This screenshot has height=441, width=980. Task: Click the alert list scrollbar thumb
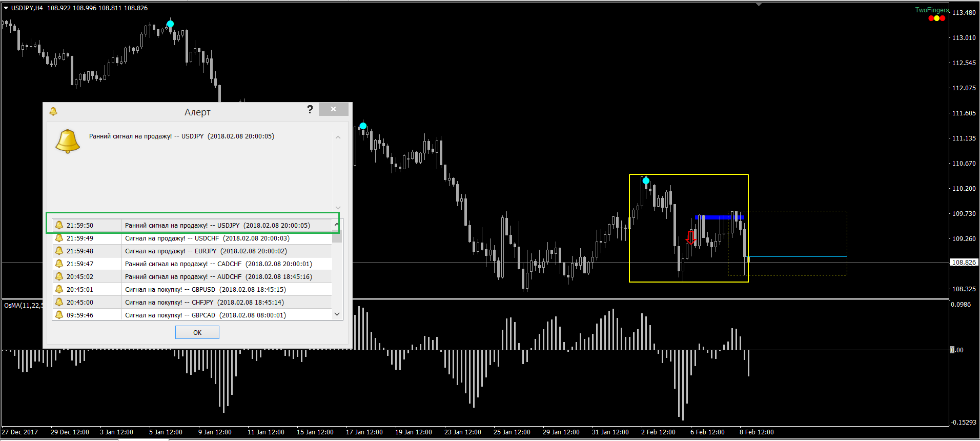coord(337,235)
